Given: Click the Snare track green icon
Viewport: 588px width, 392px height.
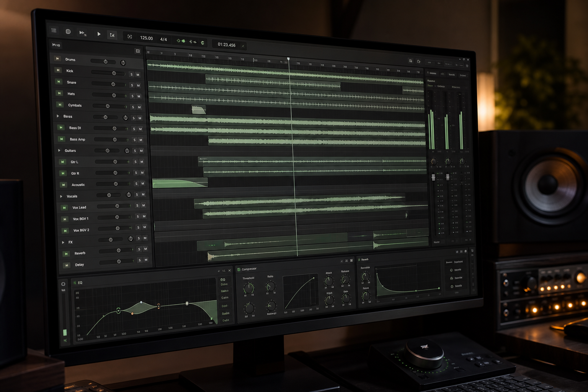Looking at the screenshot, I should pos(59,82).
